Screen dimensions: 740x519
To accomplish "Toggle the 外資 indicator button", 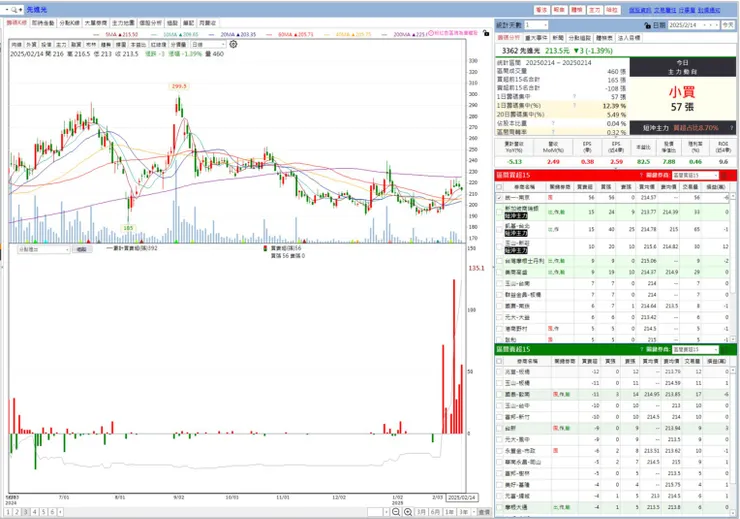I will 31,44.
